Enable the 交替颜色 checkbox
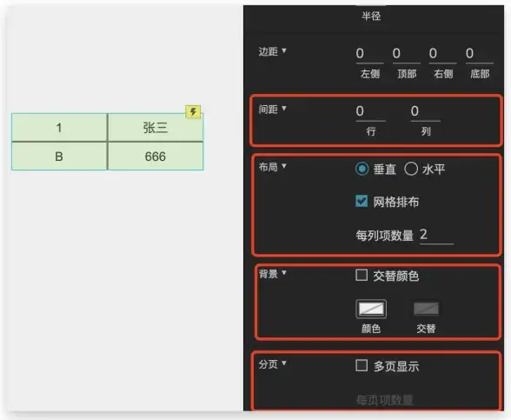Viewport: 511px width, 420px height. click(x=362, y=275)
